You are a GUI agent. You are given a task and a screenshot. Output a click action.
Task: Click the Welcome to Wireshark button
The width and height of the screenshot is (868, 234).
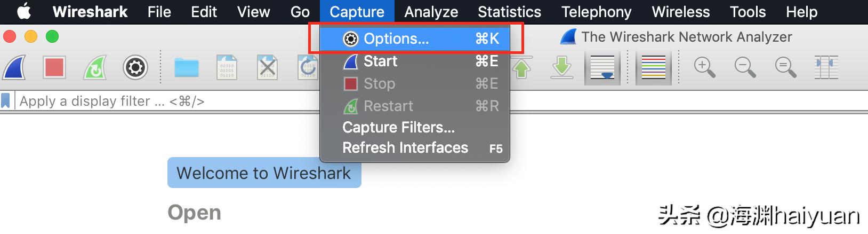pyautogui.click(x=264, y=173)
